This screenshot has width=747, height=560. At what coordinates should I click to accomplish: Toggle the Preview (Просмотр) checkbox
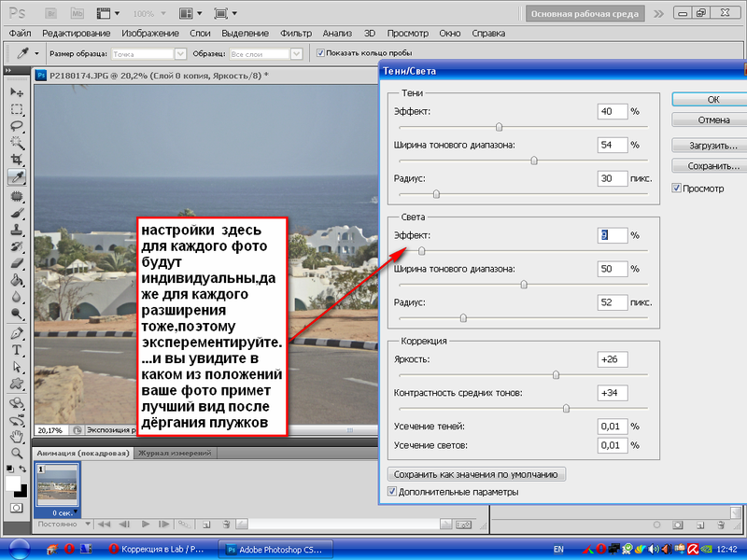[x=676, y=189]
